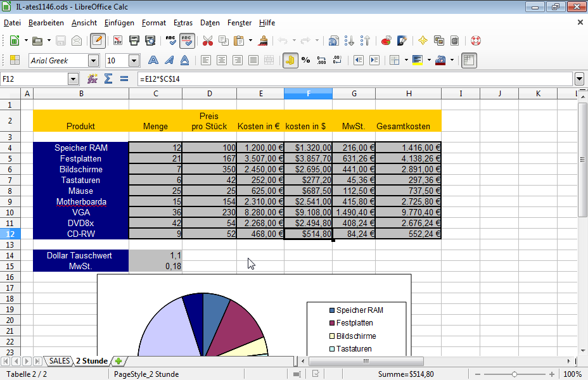Insert a chart via chart icon
This screenshot has width=588, height=380.
click(x=386, y=41)
